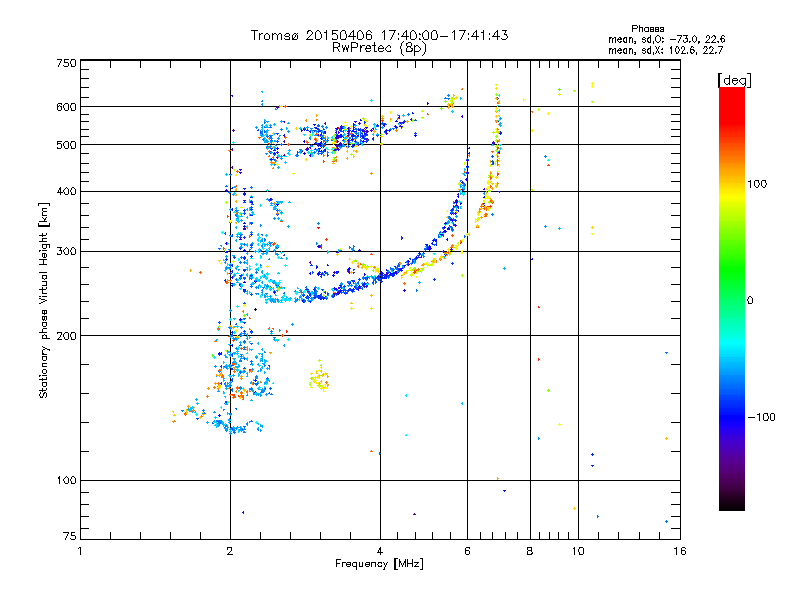The height and width of the screenshot is (600, 800).
Task: Click the x-axis tick label "6"
Action: tap(467, 551)
